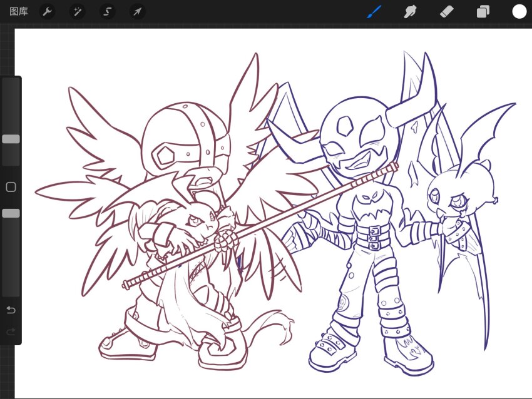
Task: Select the Brush tool
Action: click(x=374, y=12)
